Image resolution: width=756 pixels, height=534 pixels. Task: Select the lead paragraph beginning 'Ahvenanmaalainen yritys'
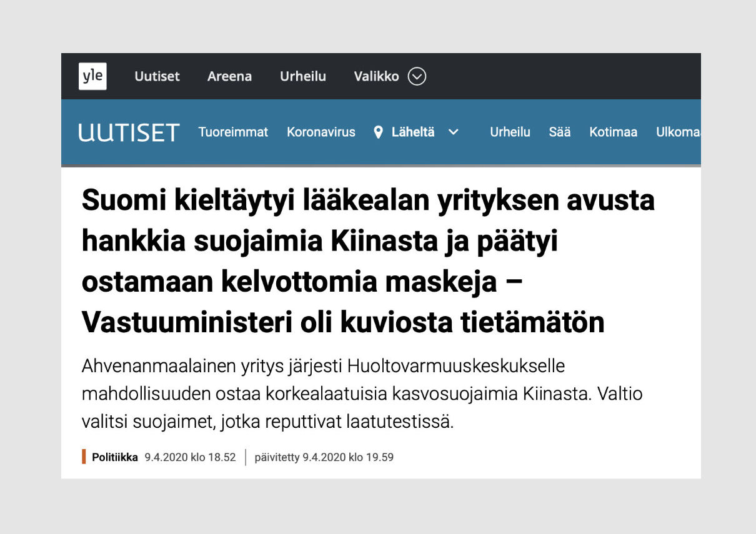click(x=362, y=394)
